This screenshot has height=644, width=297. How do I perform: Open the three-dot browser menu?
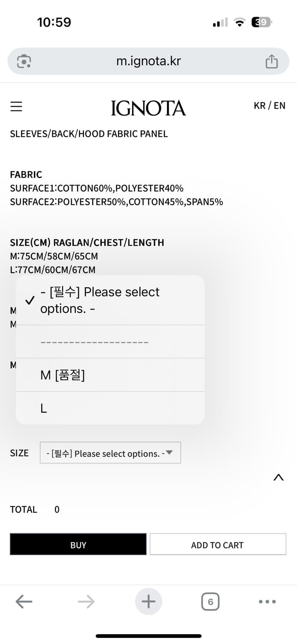pos(267,602)
